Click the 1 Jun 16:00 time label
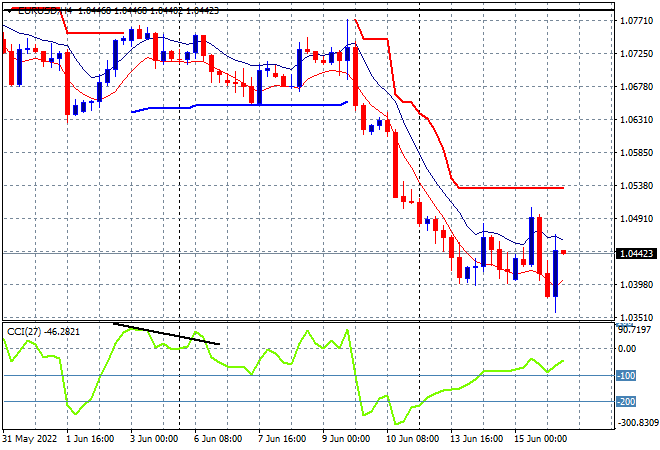 tap(90, 439)
